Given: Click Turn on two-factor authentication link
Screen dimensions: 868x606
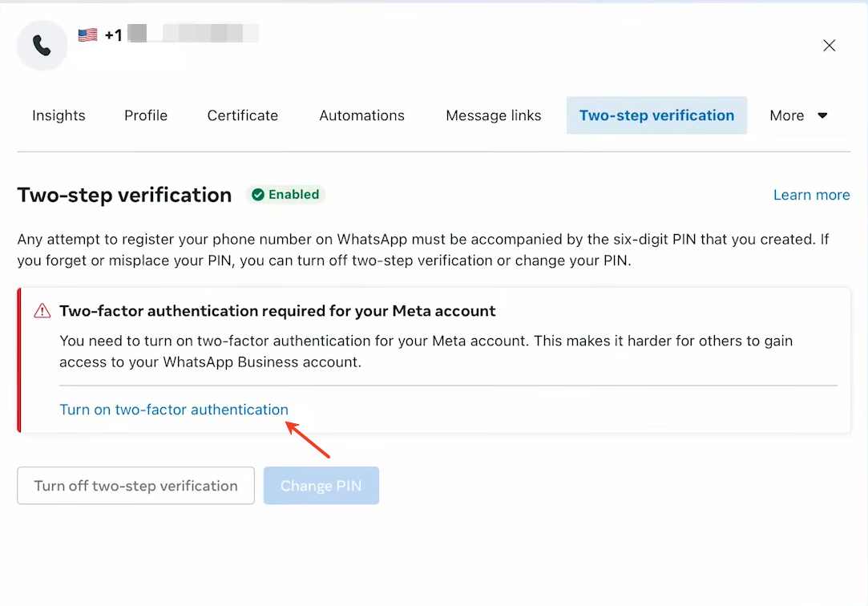Looking at the screenshot, I should coord(174,410).
